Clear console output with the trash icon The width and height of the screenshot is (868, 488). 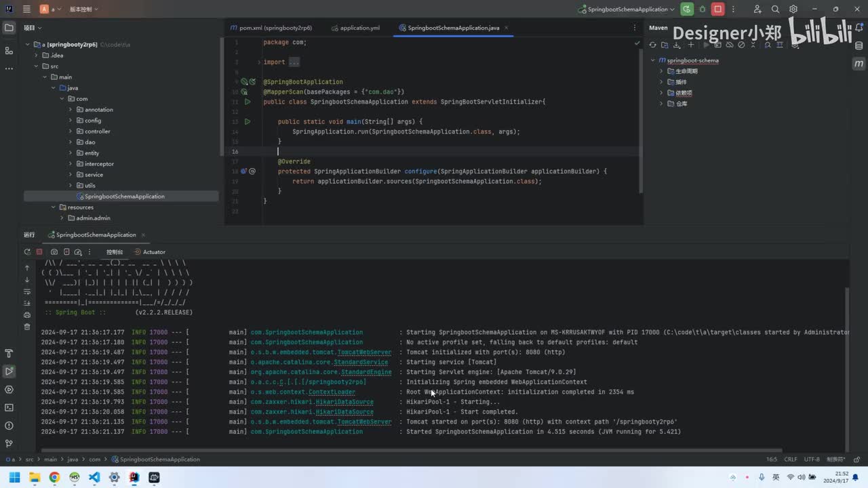point(27,327)
